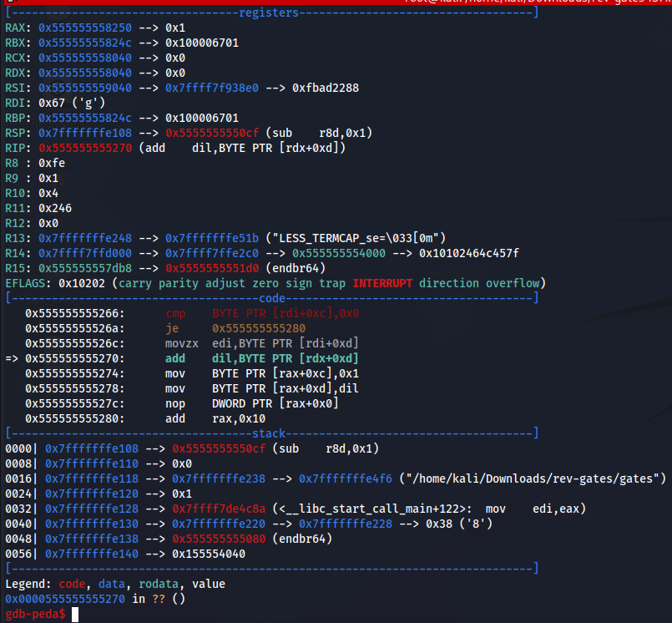The height and width of the screenshot is (623, 672).
Task: Click stack entry 0040 address 0x7fffffffe130
Action: pyautogui.click(x=92, y=524)
